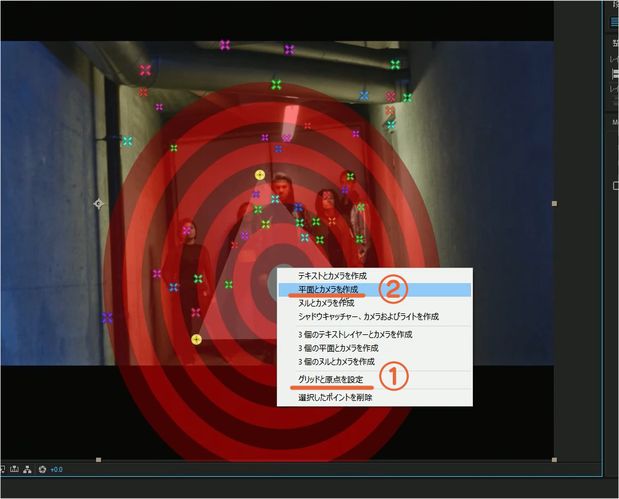Click 3 個の平面とカメラを作成 entry

tap(337, 347)
